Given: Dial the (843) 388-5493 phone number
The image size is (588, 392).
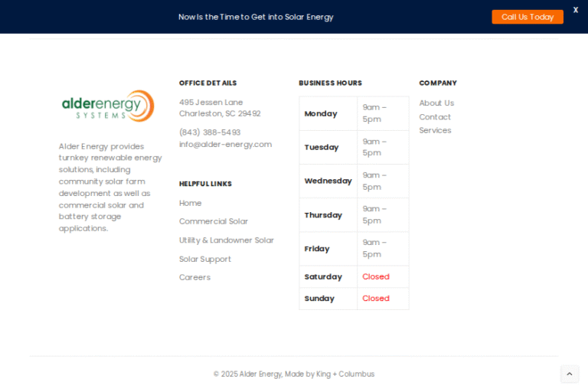Looking at the screenshot, I should tap(209, 132).
